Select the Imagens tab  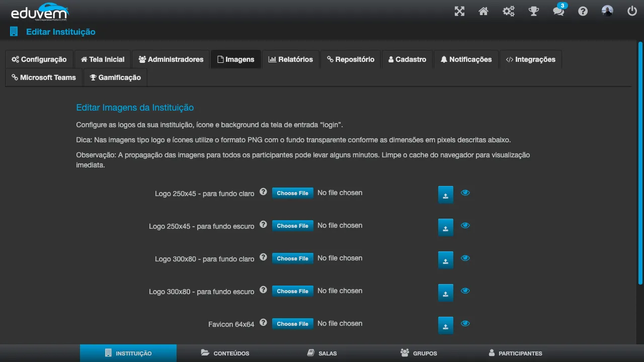236,59
